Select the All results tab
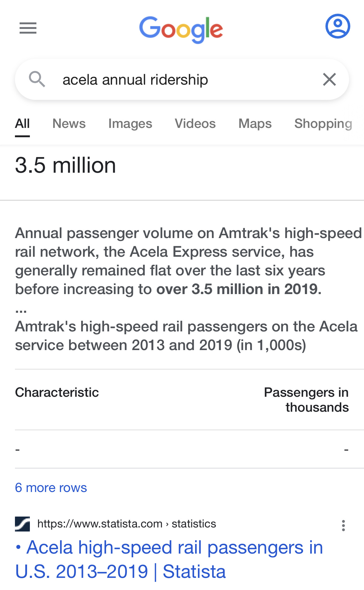The height and width of the screenshot is (590, 364). tap(22, 124)
